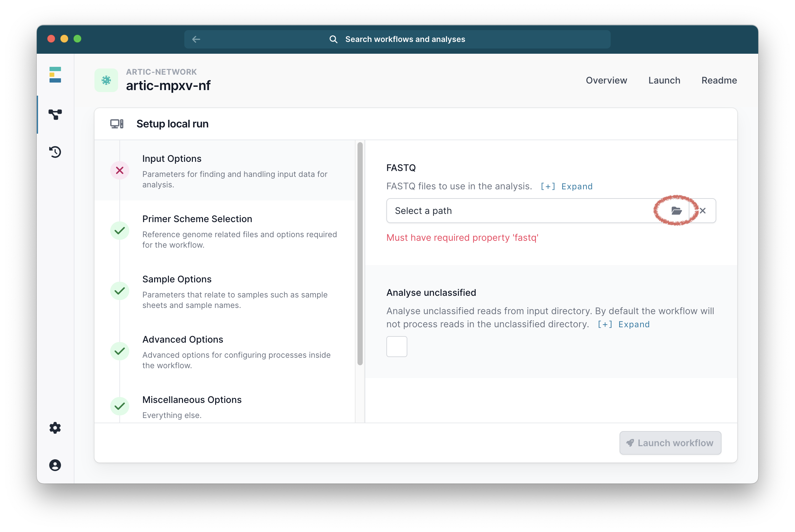Switch to the Overview tab
This screenshot has width=795, height=532.
pos(606,80)
